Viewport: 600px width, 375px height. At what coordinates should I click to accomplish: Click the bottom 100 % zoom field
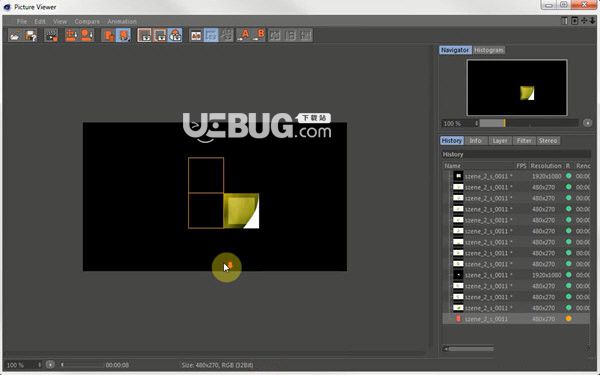tap(23, 365)
